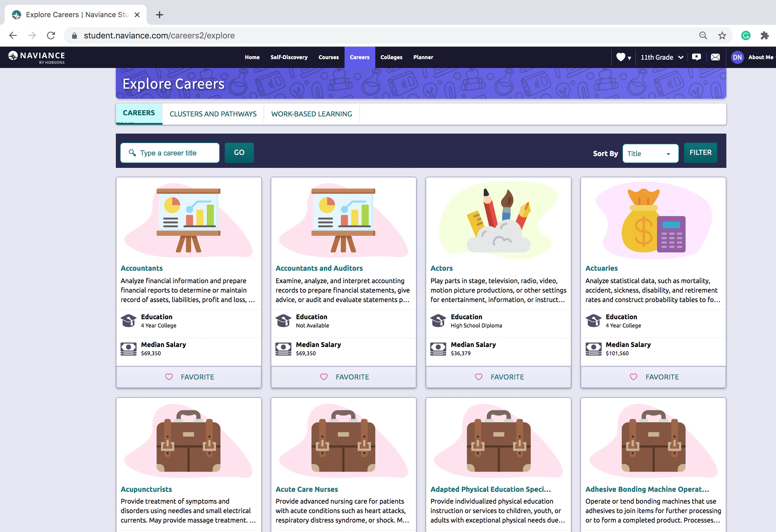Image resolution: width=776 pixels, height=532 pixels.
Task: Click inside the career title search field
Action: (x=174, y=153)
